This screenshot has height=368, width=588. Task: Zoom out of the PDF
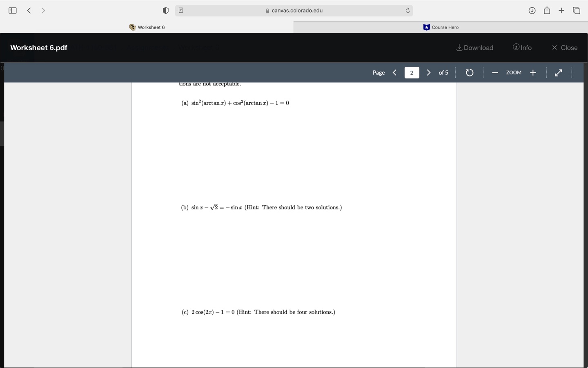click(495, 72)
